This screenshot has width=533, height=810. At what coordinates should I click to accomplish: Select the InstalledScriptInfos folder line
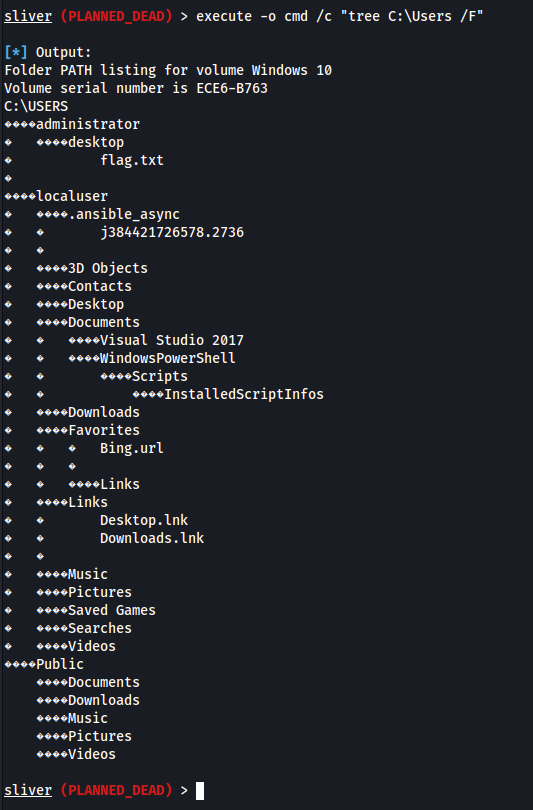point(244,394)
